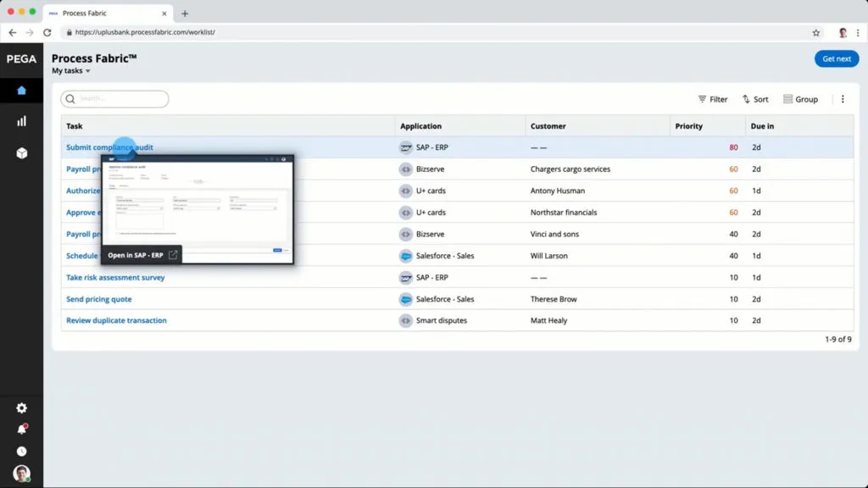The height and width of the screenshot is (488, 868).
Task: Open the bar chart reports icon
Action: click(21, 121)
